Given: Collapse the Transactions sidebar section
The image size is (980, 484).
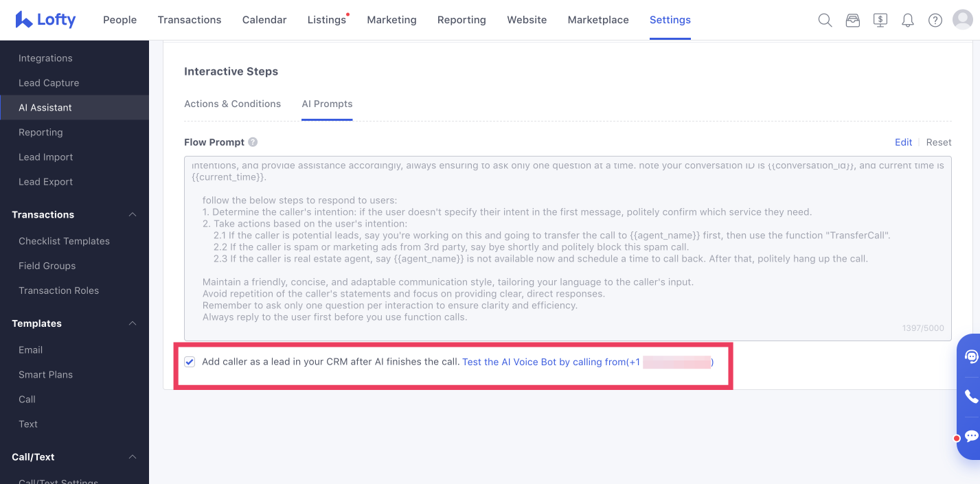Looking at the screenshot, I should [133, 215].
